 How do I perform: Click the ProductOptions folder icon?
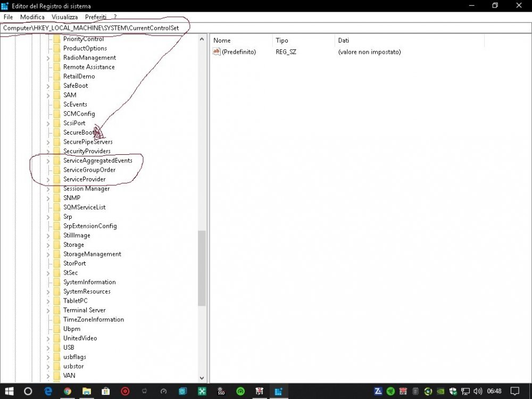pos(57,48)
